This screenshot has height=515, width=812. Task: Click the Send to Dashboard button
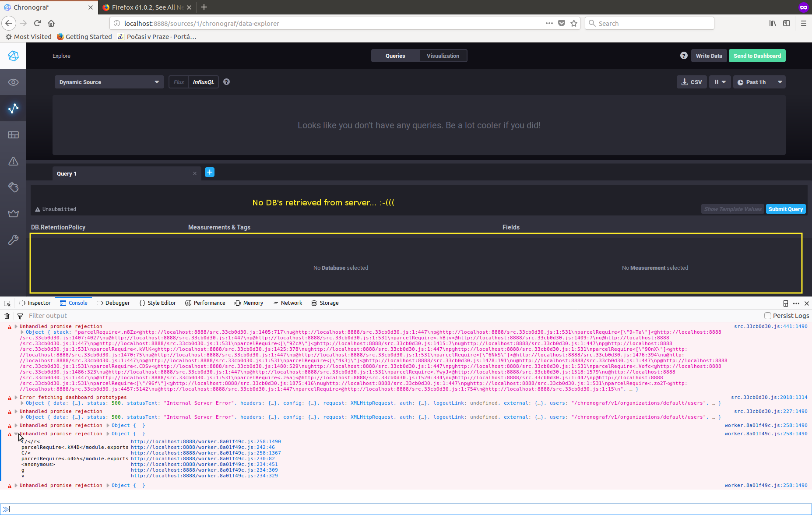757,56
